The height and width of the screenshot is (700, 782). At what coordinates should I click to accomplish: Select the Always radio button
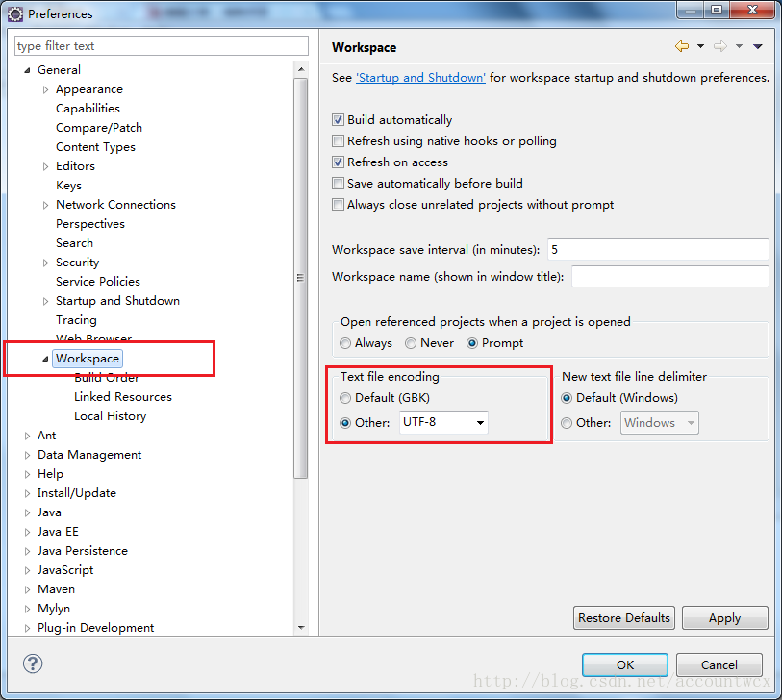345,343
